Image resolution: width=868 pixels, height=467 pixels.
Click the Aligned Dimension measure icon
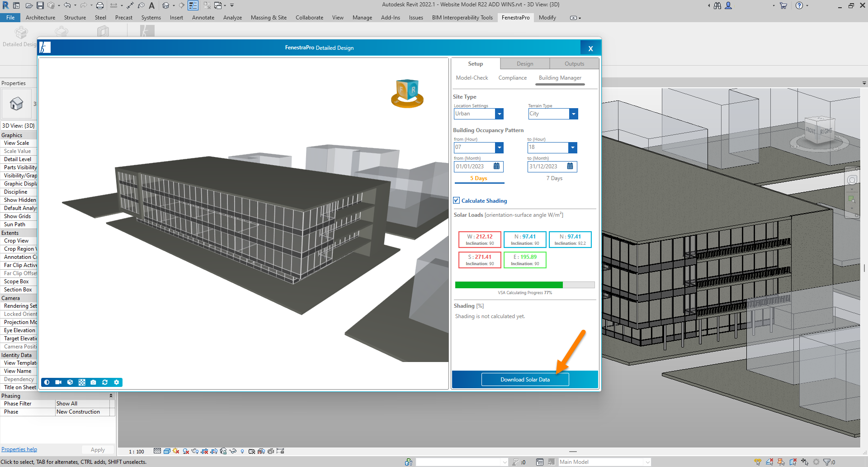(130, 5)
